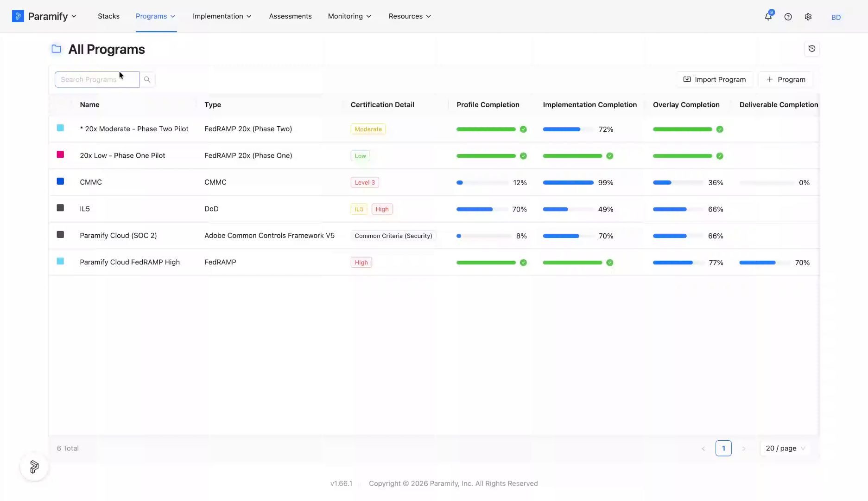868x501 pixels.
Task: Click the BD user avatar
Action: [836, 17]
